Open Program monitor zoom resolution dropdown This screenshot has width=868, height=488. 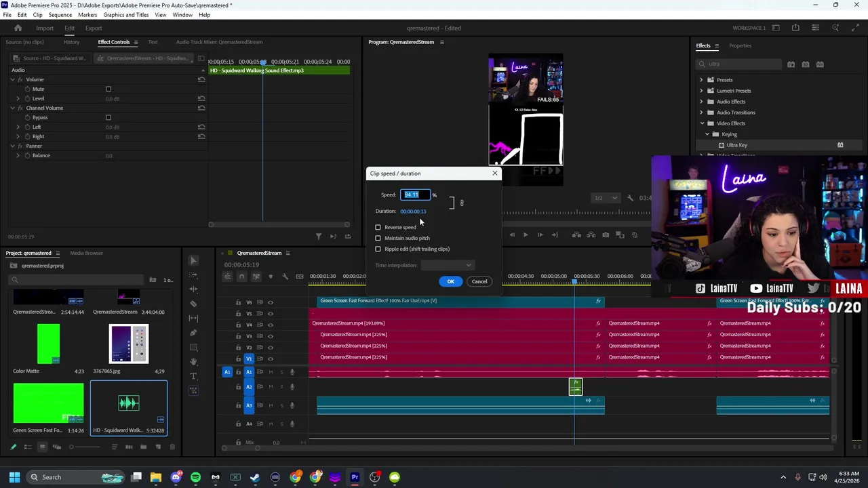click(606, 198)
